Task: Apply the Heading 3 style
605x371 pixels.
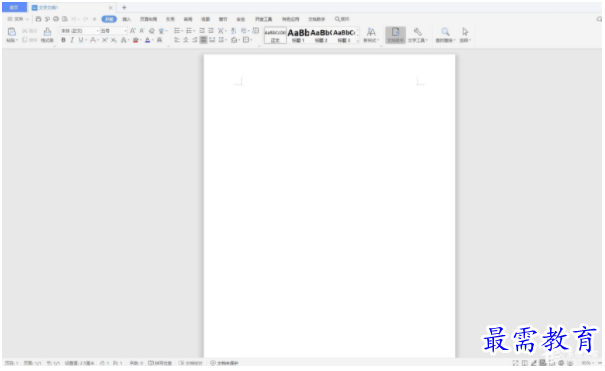Action: (344, 35)
